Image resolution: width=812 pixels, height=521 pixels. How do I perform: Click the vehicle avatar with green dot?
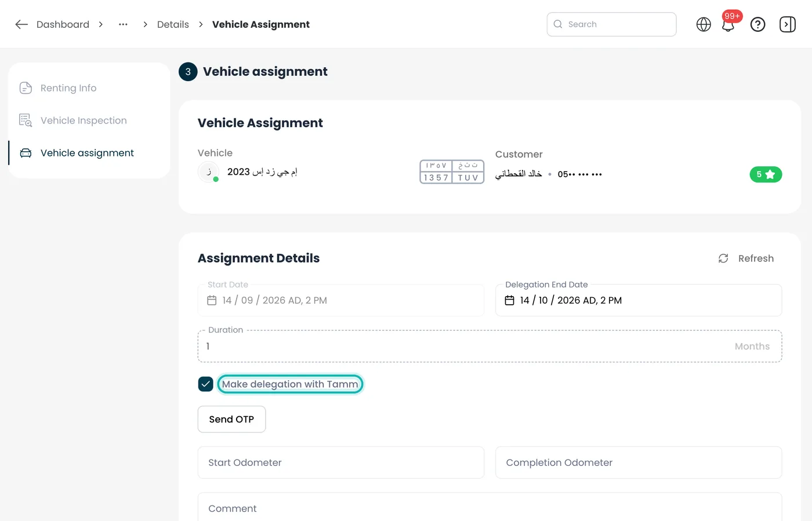(209, 172)
